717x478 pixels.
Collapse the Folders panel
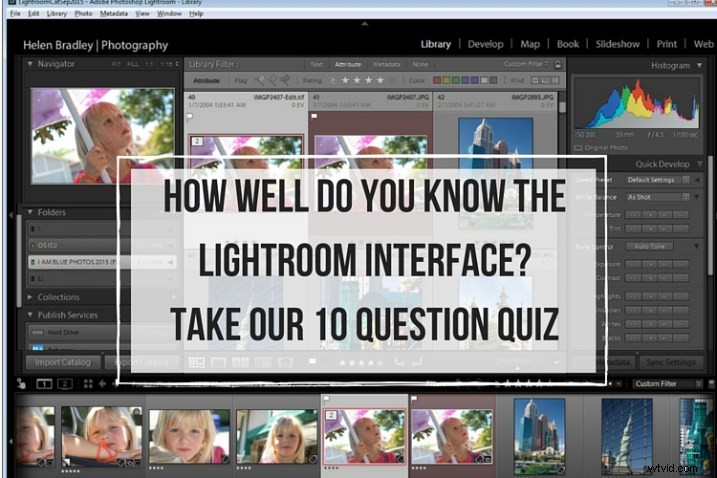[x=30, y=212]
